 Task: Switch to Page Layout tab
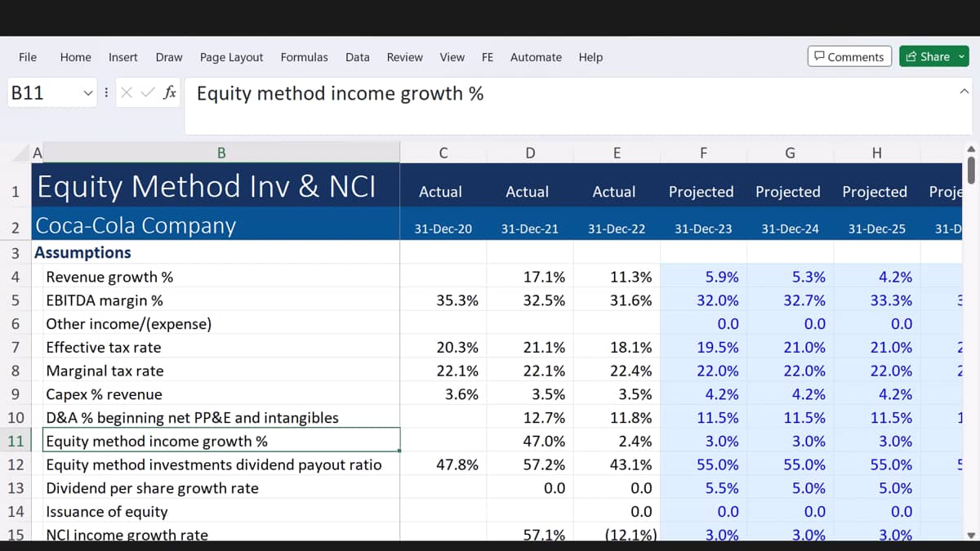pyautogui.click(x=231, y=57)
